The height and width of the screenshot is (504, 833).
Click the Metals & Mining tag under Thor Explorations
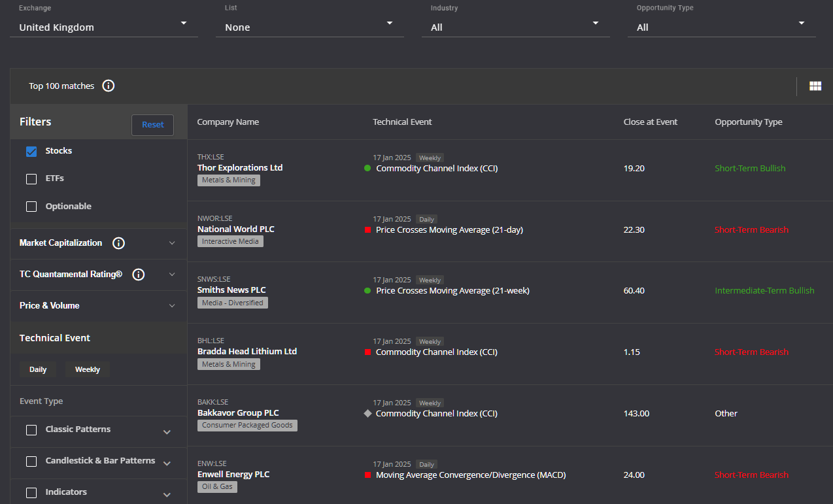pyautogui.click(x=229, y=180)
